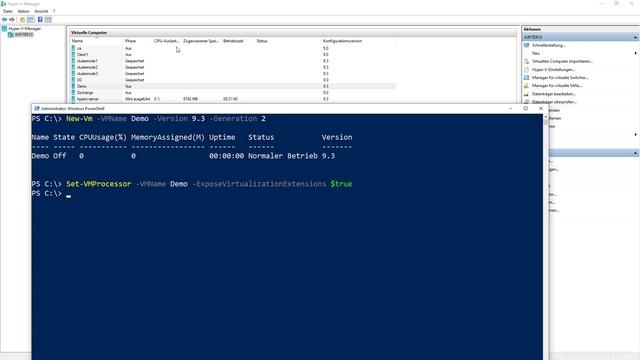Screen dimensions: 640x360
Task: Click the PowerShell vertical scrollbar thumb
Action: pyautogui.click(x=546, y=122)
